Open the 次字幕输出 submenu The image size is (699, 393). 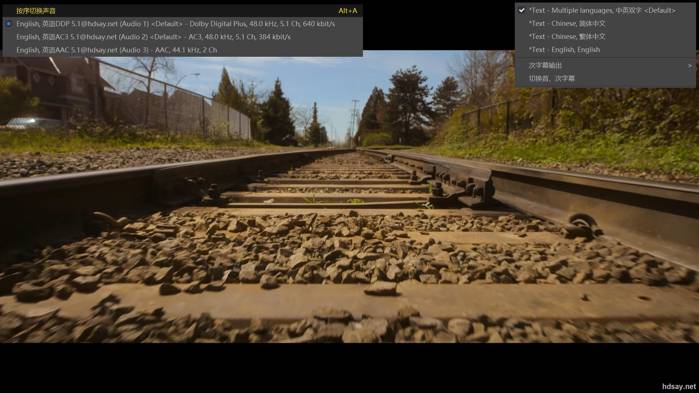click(605, 66)
